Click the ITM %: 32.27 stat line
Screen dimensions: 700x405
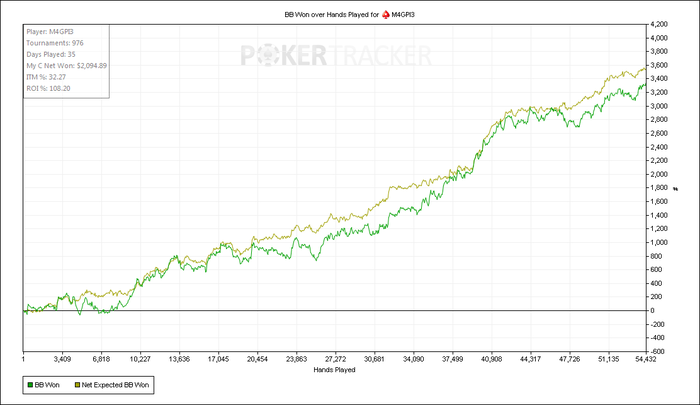pyautogui.click(x=46, y=77)
